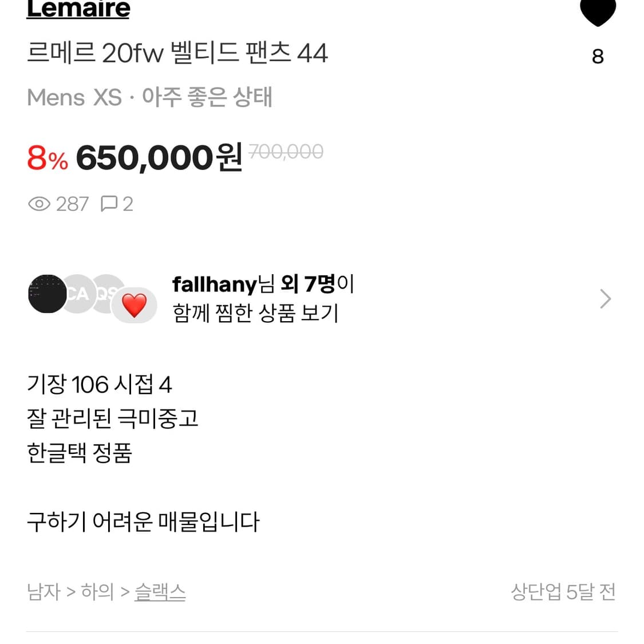Expand the wishlist users via right chevron
The image size is (644, 644).
coord(605,298)
